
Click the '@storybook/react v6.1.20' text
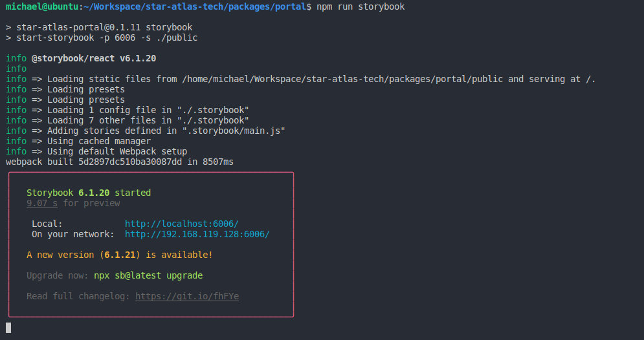pyautogui.click(x=94, y=58)
